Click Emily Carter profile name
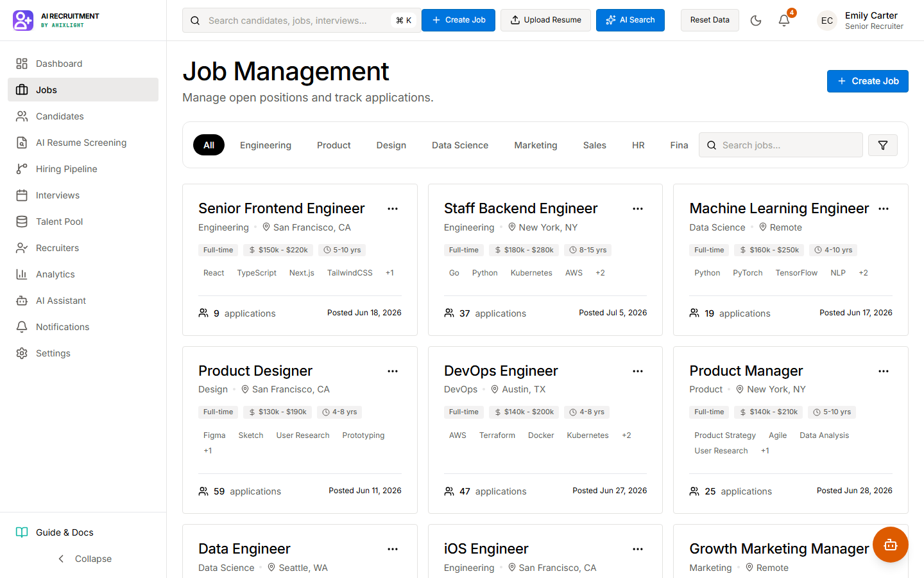 (871, 15)
